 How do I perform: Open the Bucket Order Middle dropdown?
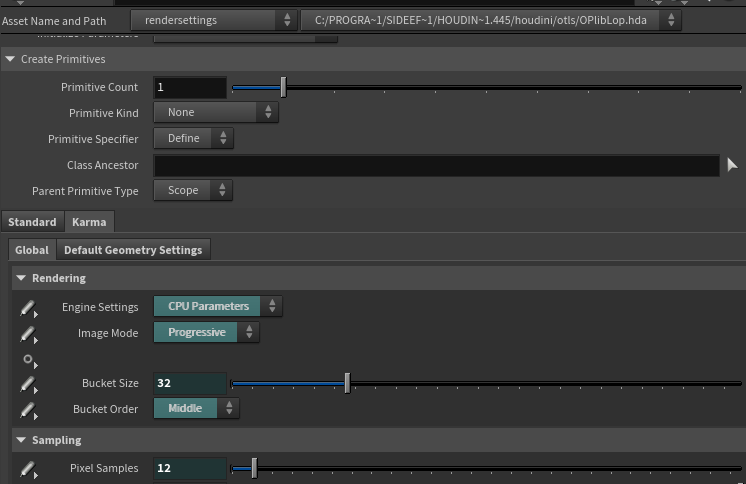tap(196, 408)
